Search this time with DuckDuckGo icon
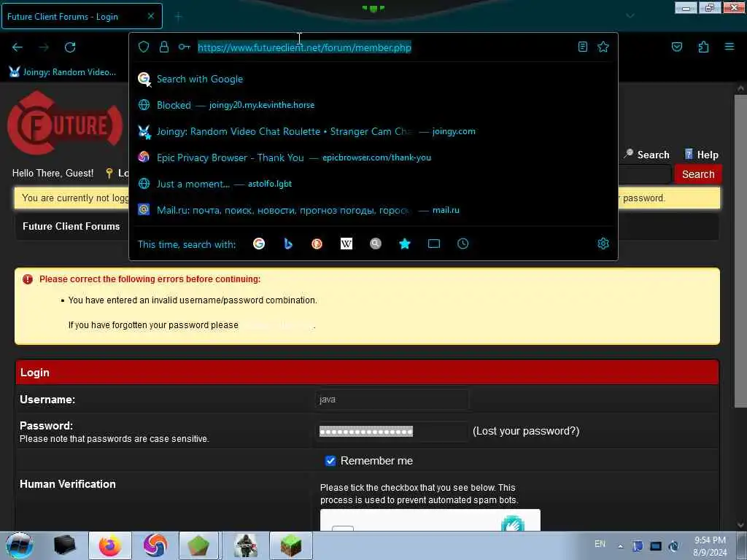Screen dimensions: 747x560 [x=317, y=244]
